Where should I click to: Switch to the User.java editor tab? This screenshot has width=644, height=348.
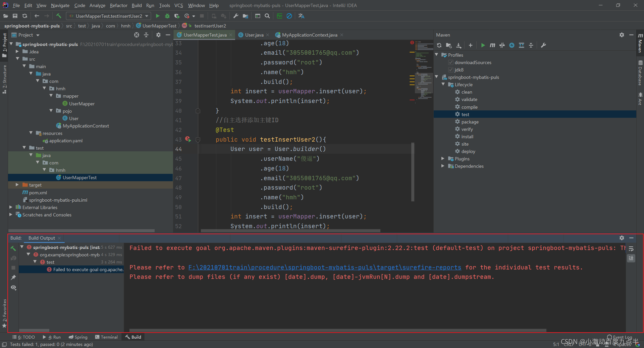[254, 35]
